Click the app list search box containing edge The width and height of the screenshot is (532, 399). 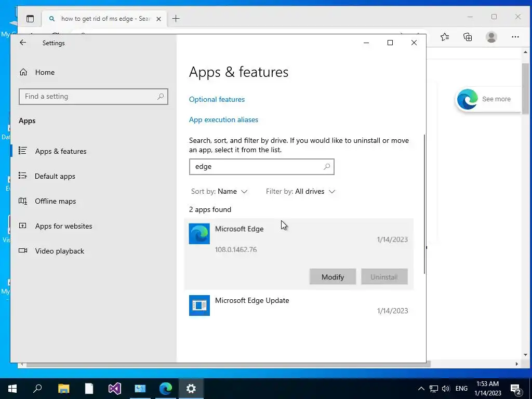pyautogui.click(x=262, y=167)
